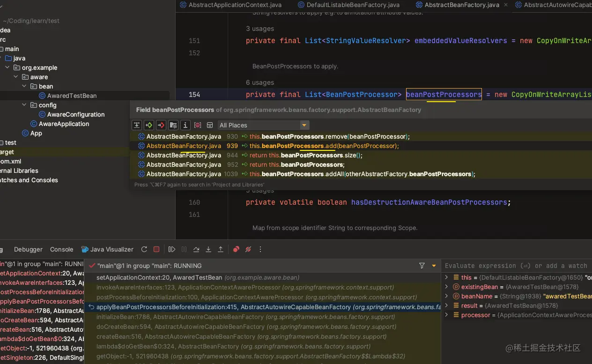This screenshot has height=364, width=592.
Task: Close the AbstractBeanFactory.java tab
Action: [506, 5]
